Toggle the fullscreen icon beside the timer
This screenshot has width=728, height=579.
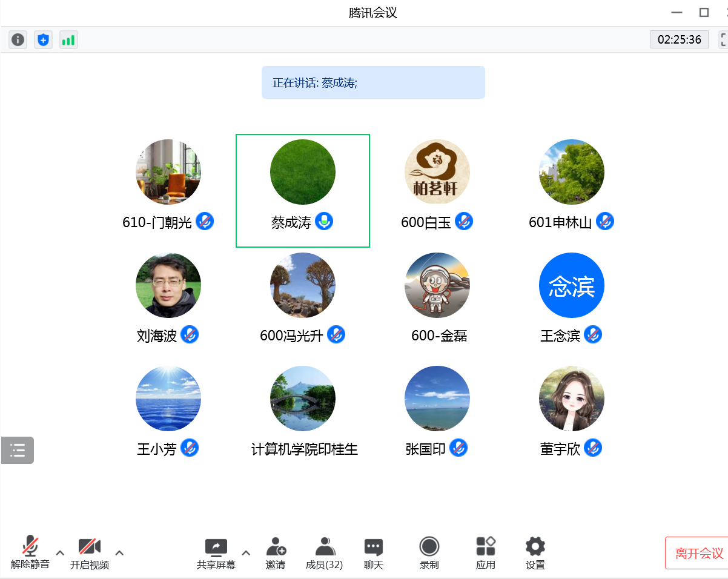[723, 40]
